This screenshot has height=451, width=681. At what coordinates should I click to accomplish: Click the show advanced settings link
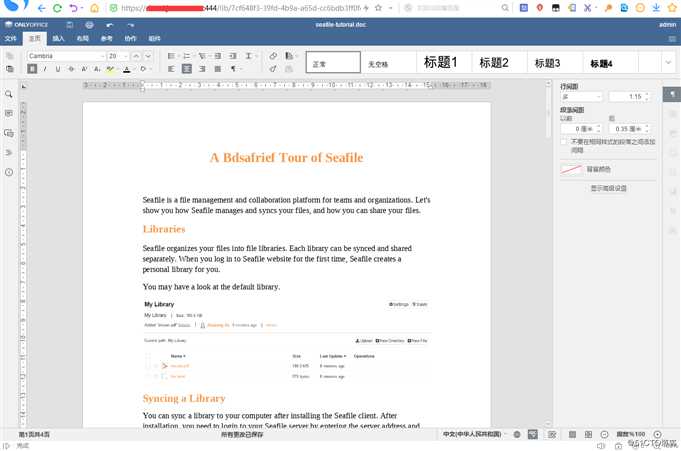[x=608, y=188]
